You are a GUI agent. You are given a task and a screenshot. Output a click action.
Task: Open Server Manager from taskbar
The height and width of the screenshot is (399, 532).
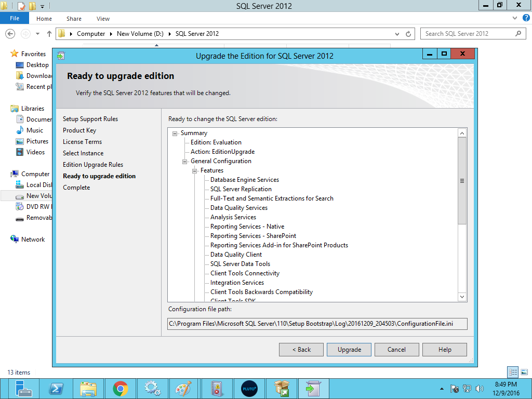(x=23, y=389)
